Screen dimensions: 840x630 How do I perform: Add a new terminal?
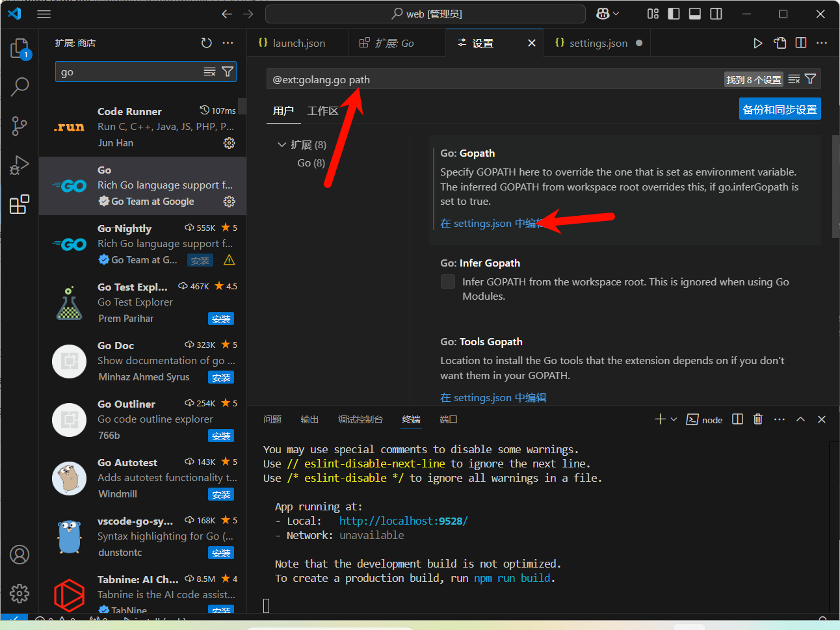(660, 419)
